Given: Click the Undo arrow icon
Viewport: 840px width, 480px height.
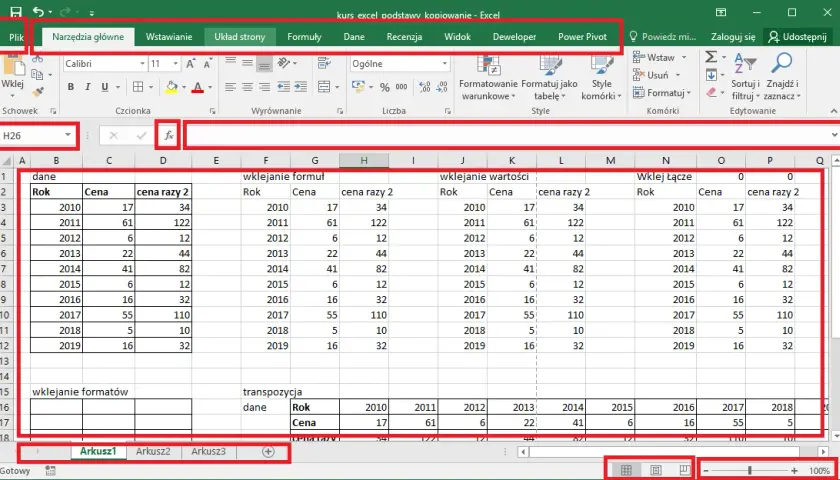Looking at the screenshot, I should point(38,11).
